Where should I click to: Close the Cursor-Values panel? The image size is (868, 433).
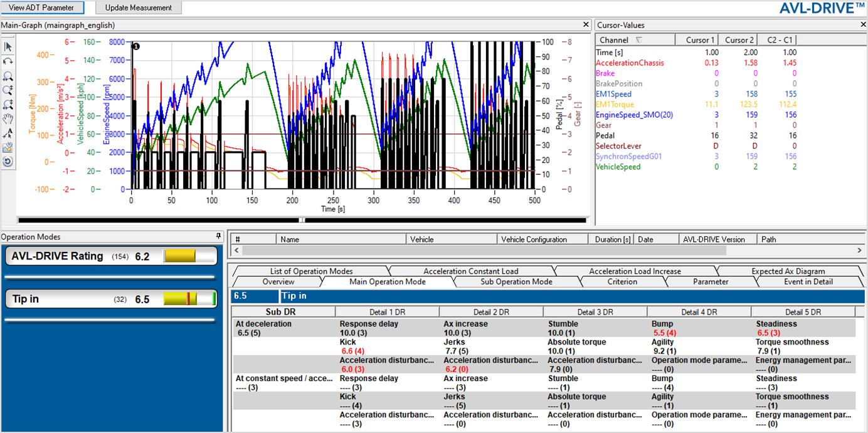pos(864,24)
